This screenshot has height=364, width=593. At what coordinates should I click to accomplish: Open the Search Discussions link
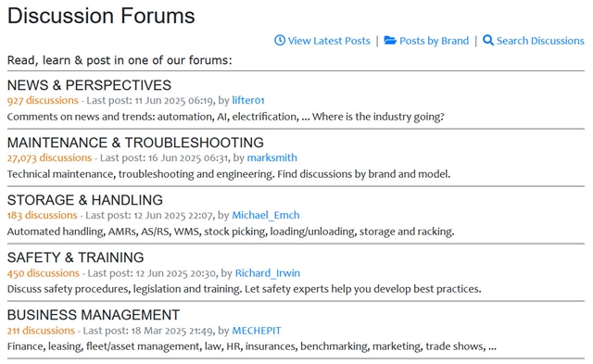click(x=540, y=41)
